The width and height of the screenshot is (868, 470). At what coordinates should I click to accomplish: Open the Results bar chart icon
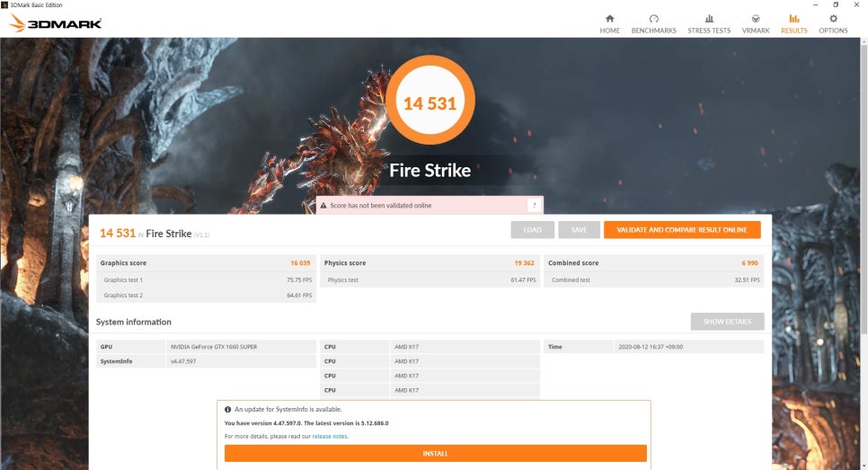point(793,19)
